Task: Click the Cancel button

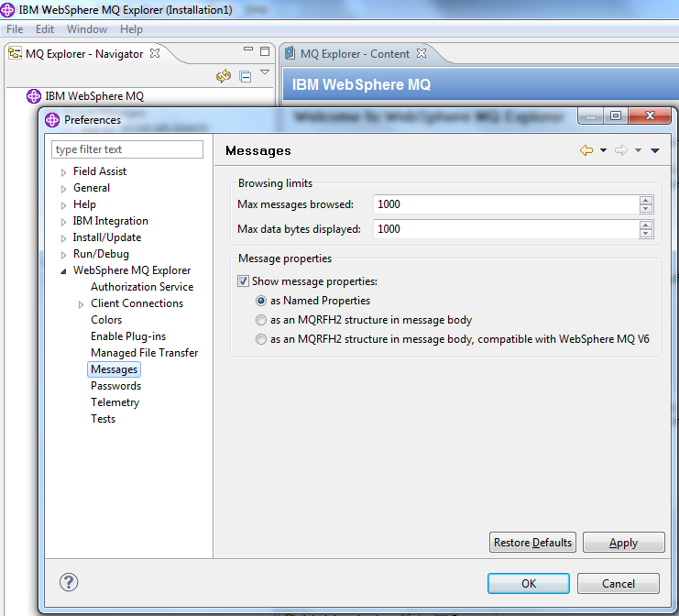Action: coord(619,584)
